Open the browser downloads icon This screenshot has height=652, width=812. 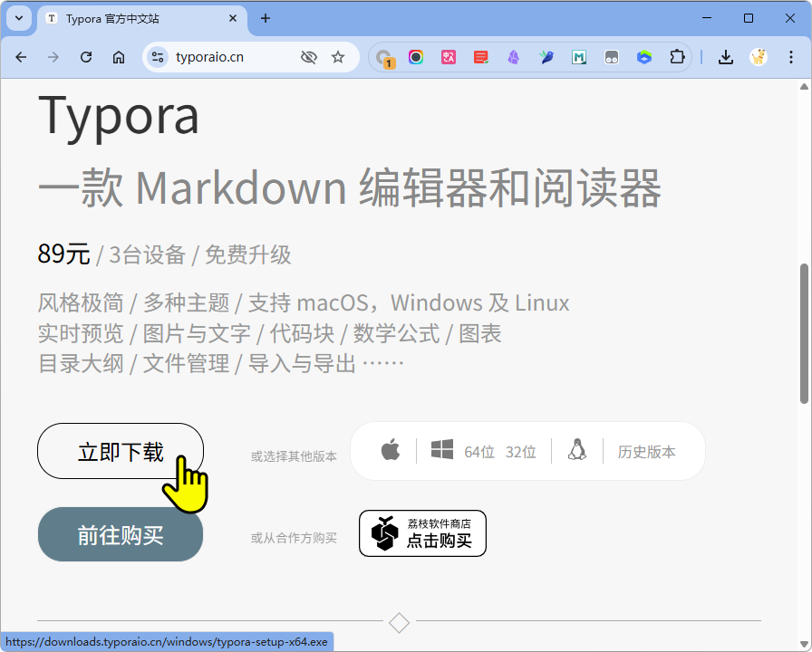tap(725, 57)
